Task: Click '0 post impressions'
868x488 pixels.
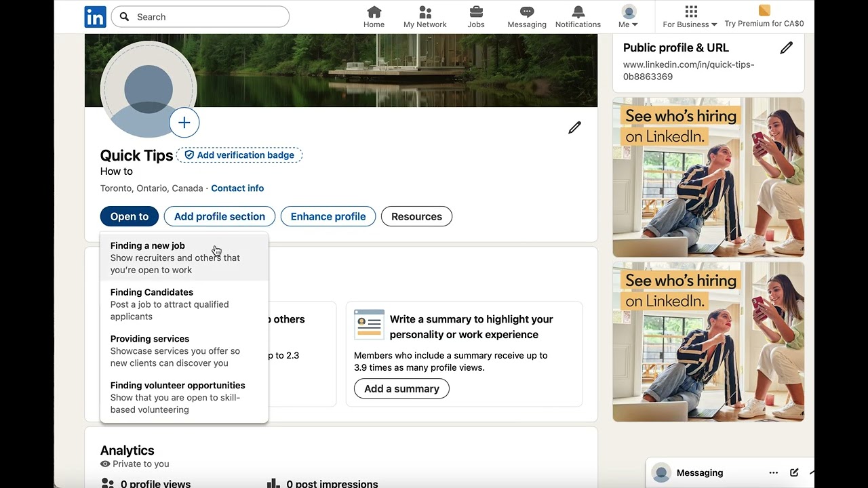Action: 332,484
